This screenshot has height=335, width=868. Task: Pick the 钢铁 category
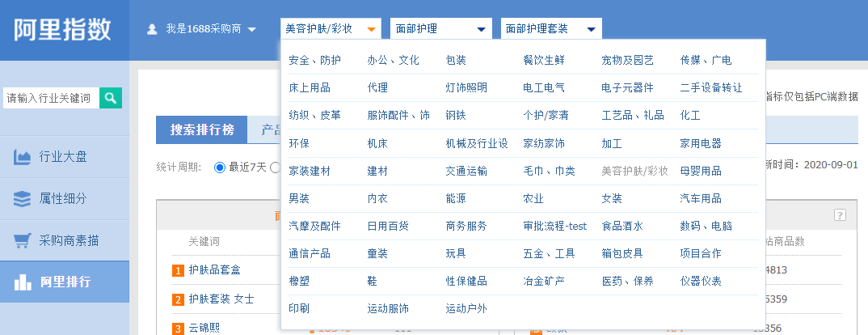click(x=456, y=116)
